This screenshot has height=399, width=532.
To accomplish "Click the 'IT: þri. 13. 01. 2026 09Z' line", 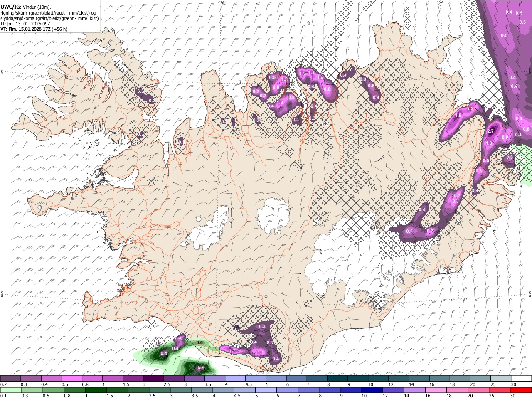I will 25,24.
